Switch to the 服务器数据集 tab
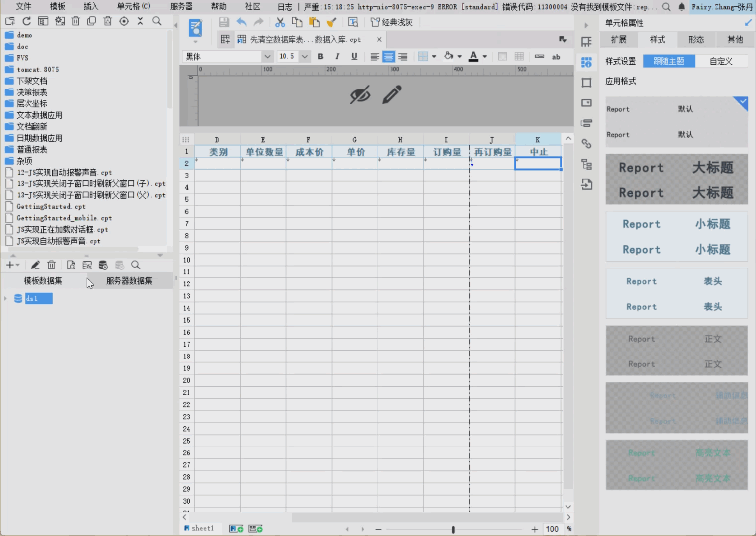The image size is (756, 536). click(129, 281)
